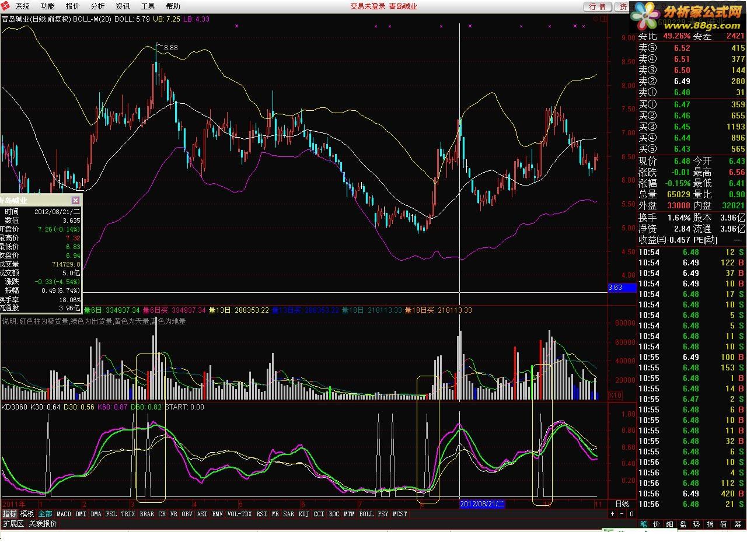Viewport: 747px width, 560px height.
Task: Click the 0 reset zoom button
Action: coord(631,514)
